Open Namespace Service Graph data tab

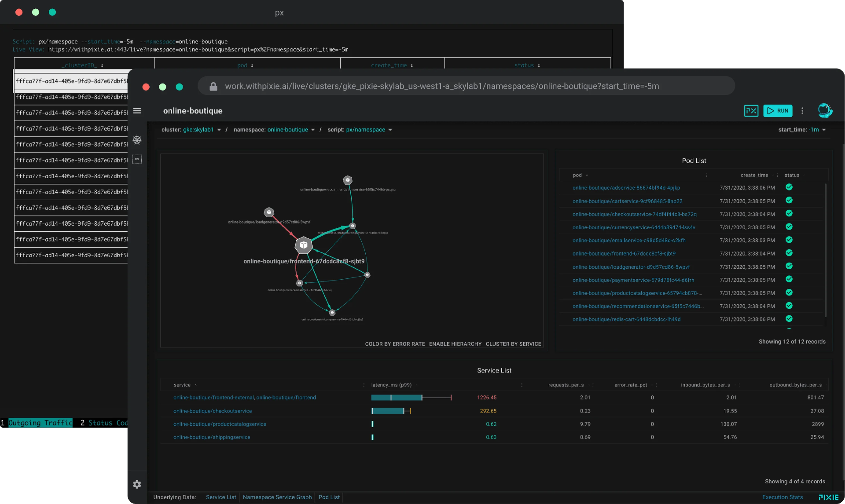click(277, 497)
